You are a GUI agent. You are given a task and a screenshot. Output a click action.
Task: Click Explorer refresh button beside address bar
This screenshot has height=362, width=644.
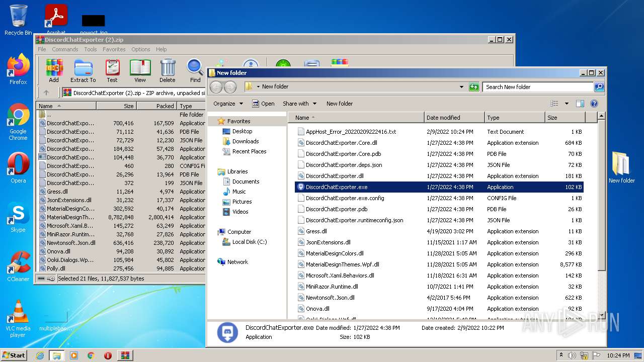474,87
